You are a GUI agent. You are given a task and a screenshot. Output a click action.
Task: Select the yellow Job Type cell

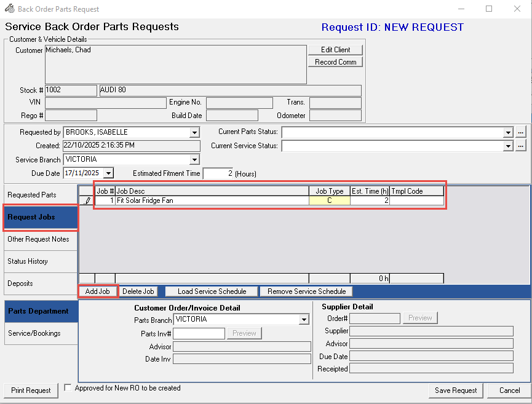[329, 200]
